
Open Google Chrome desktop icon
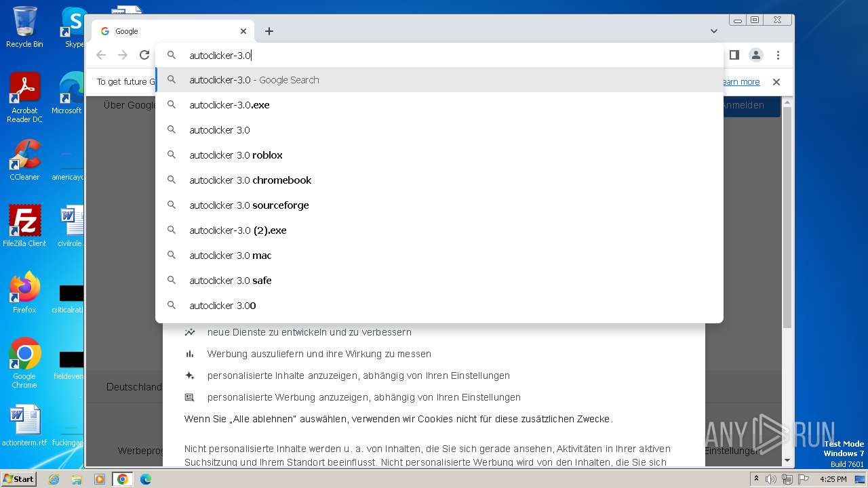[24, 363]
